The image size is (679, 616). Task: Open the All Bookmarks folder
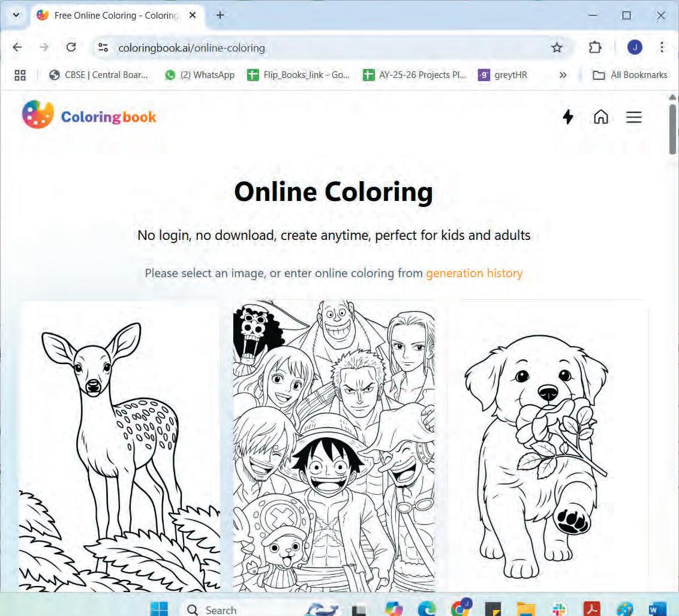[630, 76]
